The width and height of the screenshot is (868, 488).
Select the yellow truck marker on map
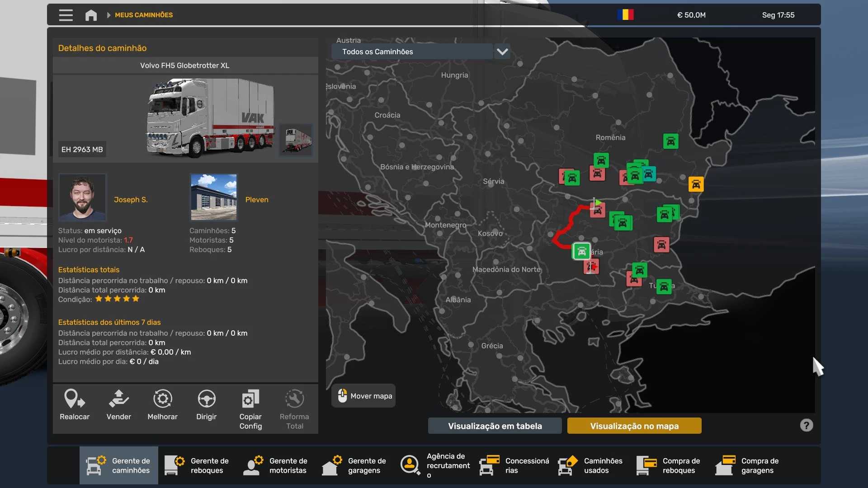tap(696, 184)
